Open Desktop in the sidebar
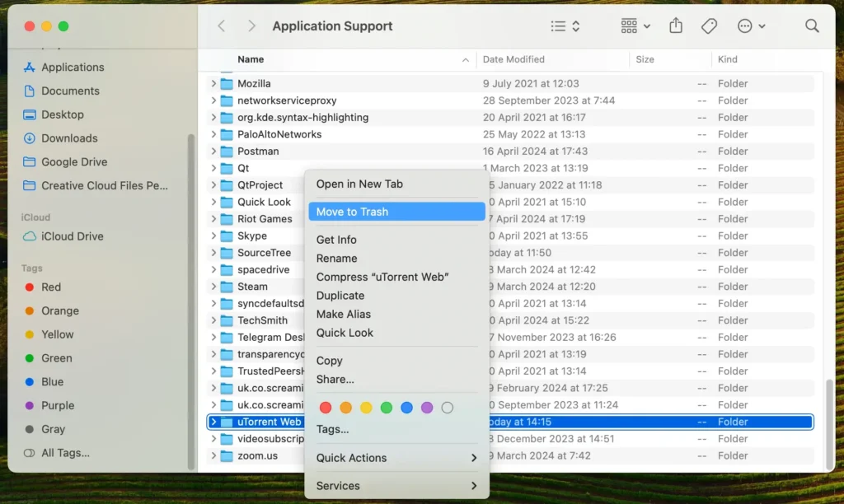This screenshot has height=504, width=844. (x=54, y=114)
